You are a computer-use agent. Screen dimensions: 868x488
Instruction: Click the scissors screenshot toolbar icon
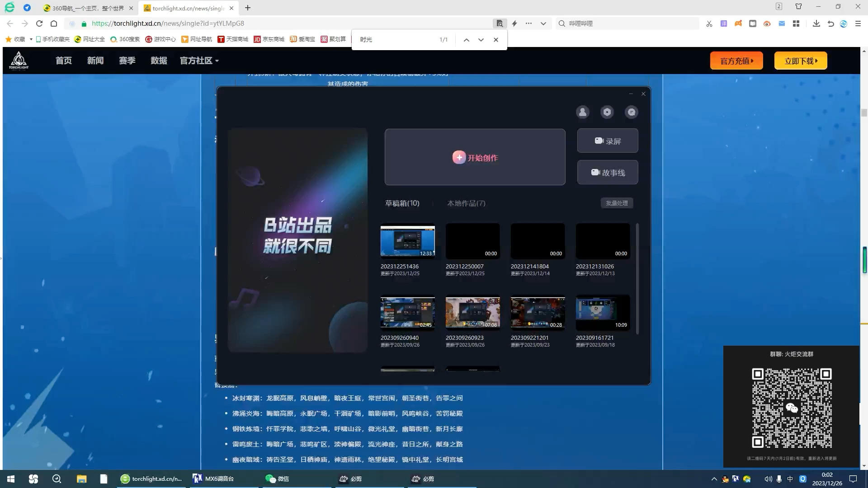click(709, 23)
